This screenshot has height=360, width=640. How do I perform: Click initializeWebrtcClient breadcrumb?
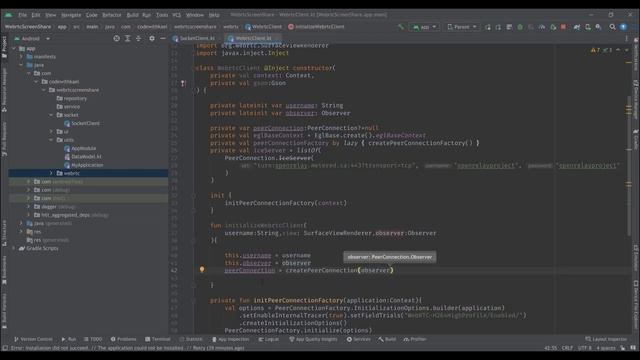pyautogui.click(x=316, y=27)
